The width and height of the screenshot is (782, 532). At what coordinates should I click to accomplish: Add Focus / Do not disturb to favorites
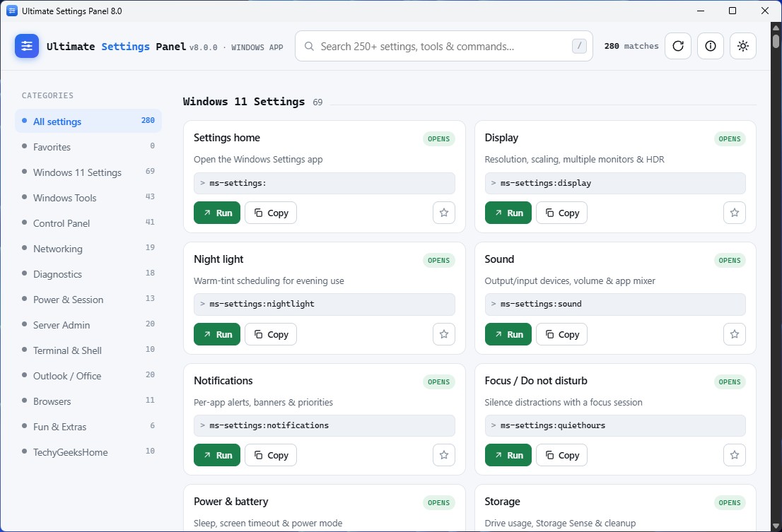click(x=734, y=455)
